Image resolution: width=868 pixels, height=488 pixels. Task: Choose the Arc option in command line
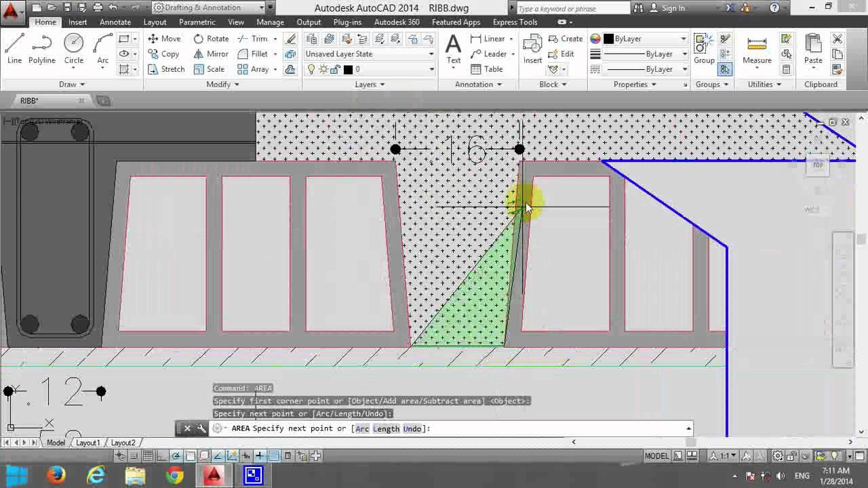[362, 429]
